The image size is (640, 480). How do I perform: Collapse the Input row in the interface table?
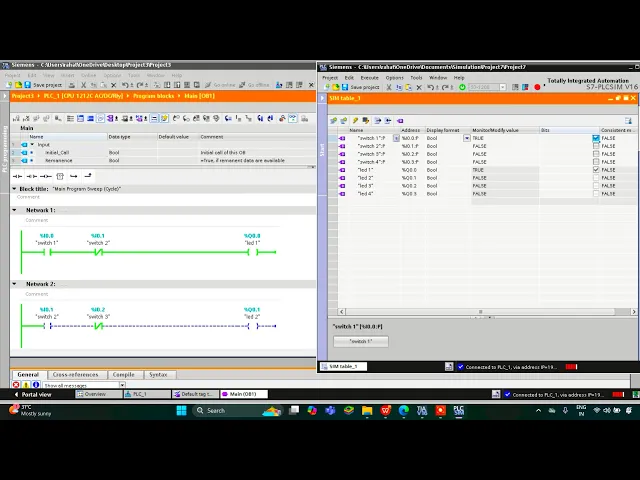(x=32, y=144)
